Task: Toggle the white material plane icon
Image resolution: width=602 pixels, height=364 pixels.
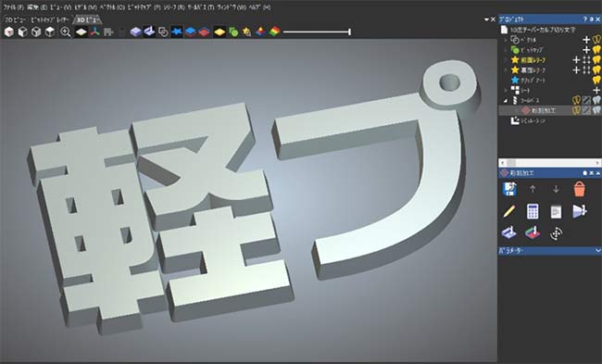Action: 81,31
